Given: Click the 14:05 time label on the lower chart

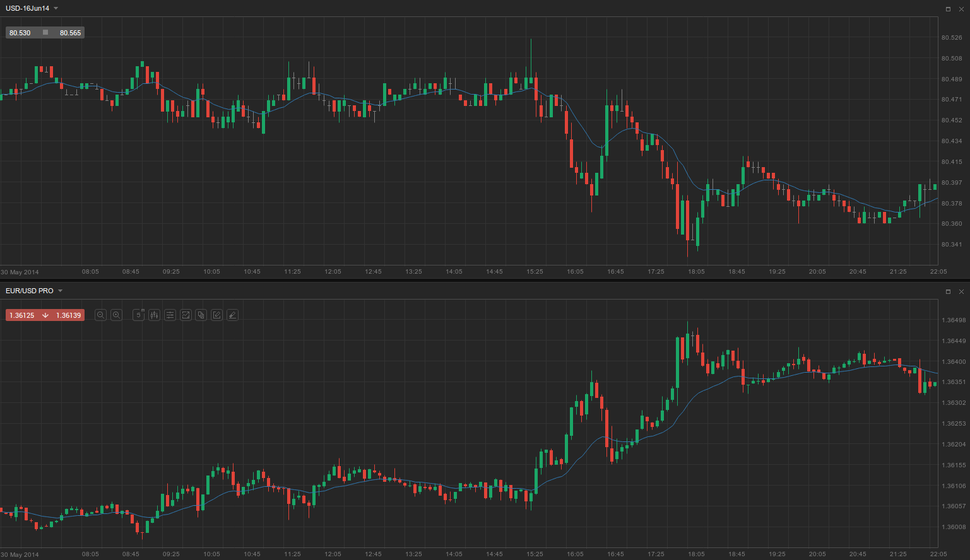Looking at the screenshot, I should (x=454, y=554).
